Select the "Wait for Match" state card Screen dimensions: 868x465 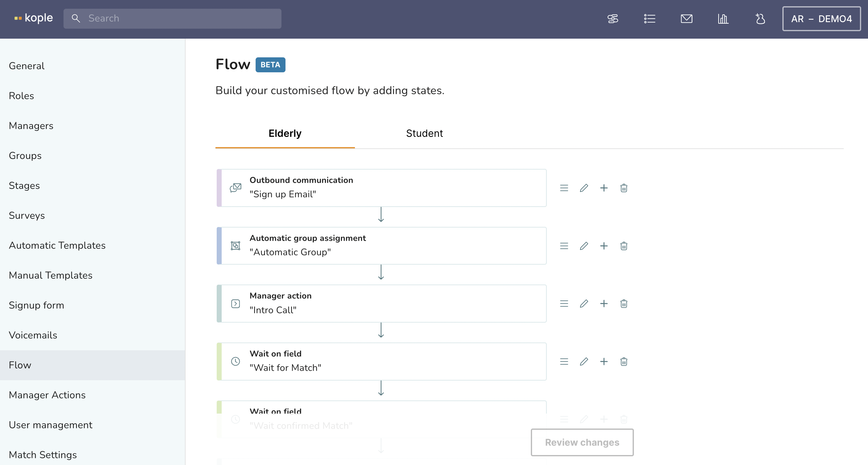click(381, 362)
